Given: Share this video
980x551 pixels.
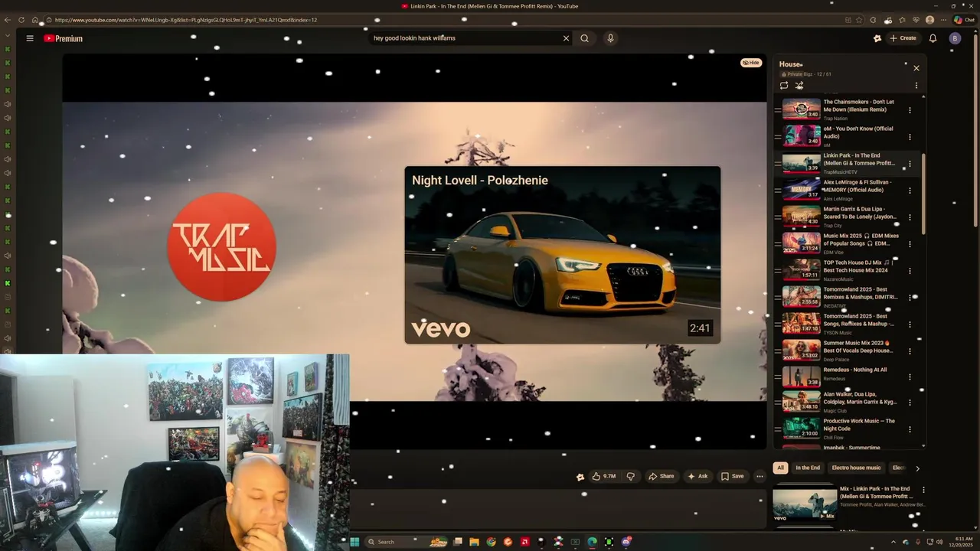Looking at the screenshot, I should point(661,476).
